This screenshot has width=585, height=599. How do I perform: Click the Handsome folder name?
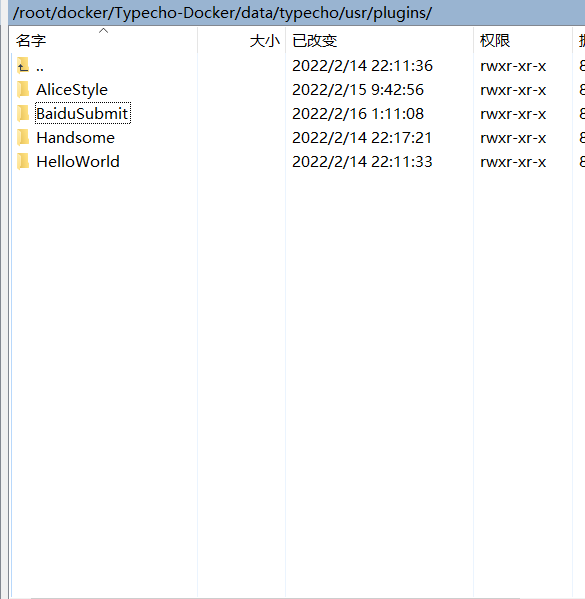75,138
